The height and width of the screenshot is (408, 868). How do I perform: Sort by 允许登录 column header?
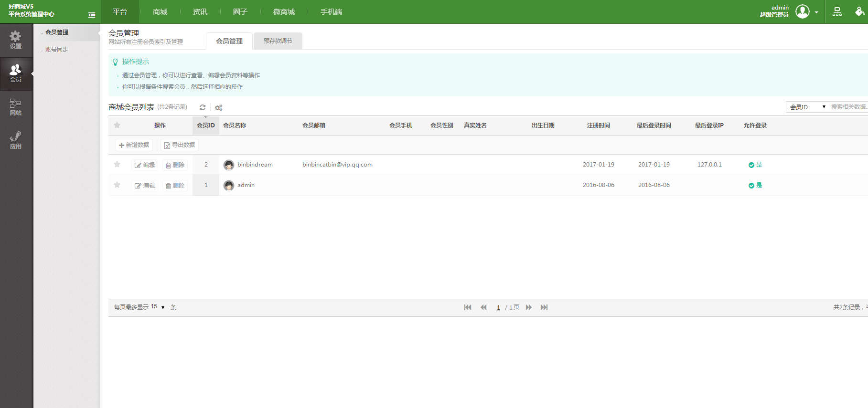pos(755,126)
